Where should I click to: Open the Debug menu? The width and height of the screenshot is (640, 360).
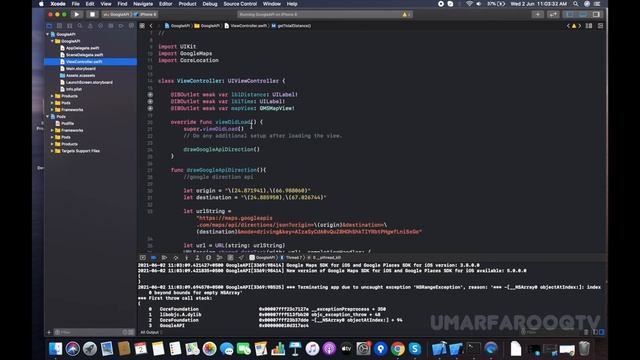(210, 4)
